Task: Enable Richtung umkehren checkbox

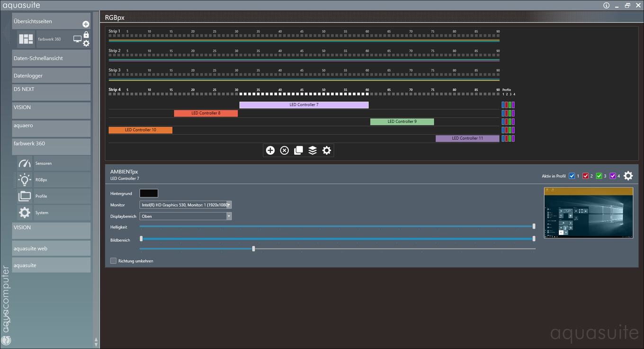Action: point(113,261)
